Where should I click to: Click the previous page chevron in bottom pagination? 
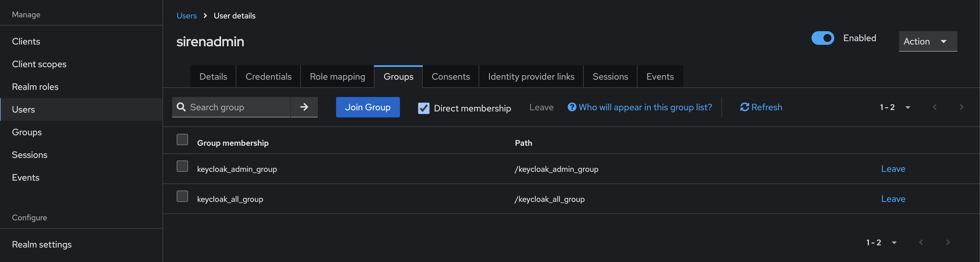[x=921, y=242]
